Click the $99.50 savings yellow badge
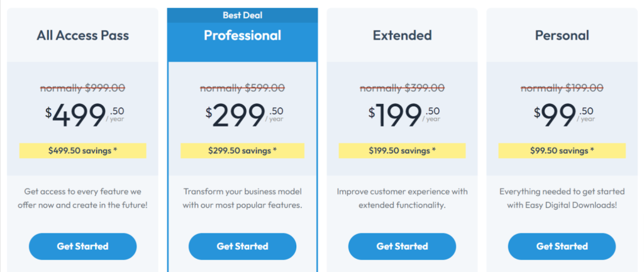Image resolution: width=644 pixels, height=272 pixels. 562,150
